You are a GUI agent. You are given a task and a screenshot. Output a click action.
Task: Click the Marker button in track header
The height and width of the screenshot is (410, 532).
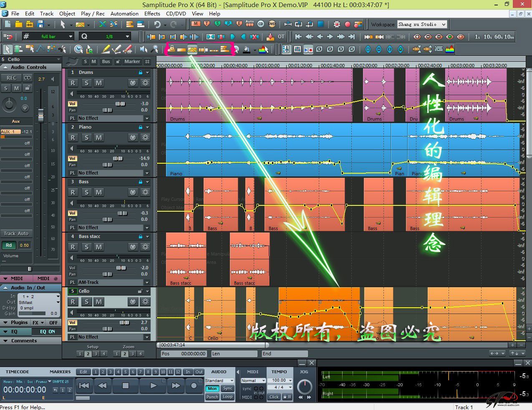(x=132, y=61)
